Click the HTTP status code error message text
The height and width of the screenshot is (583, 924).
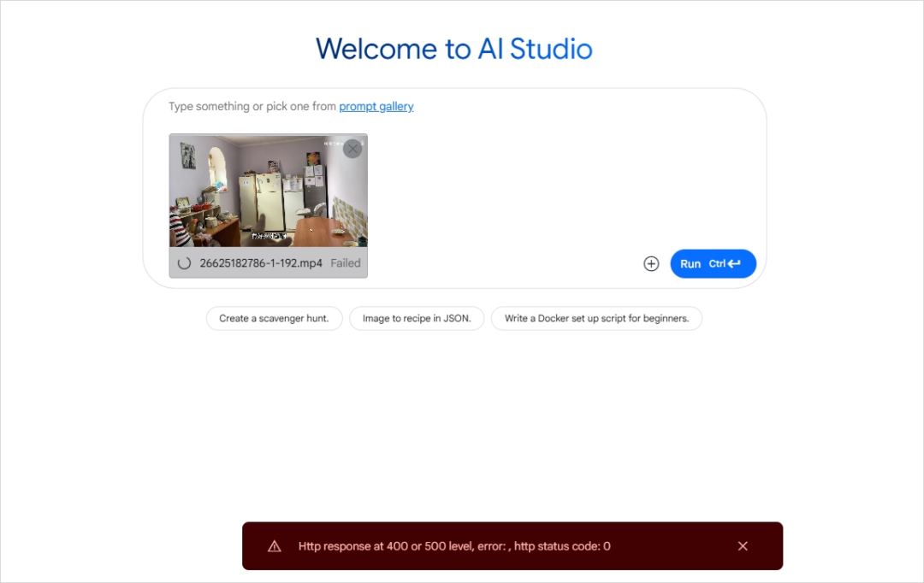(x=454, y=546)
